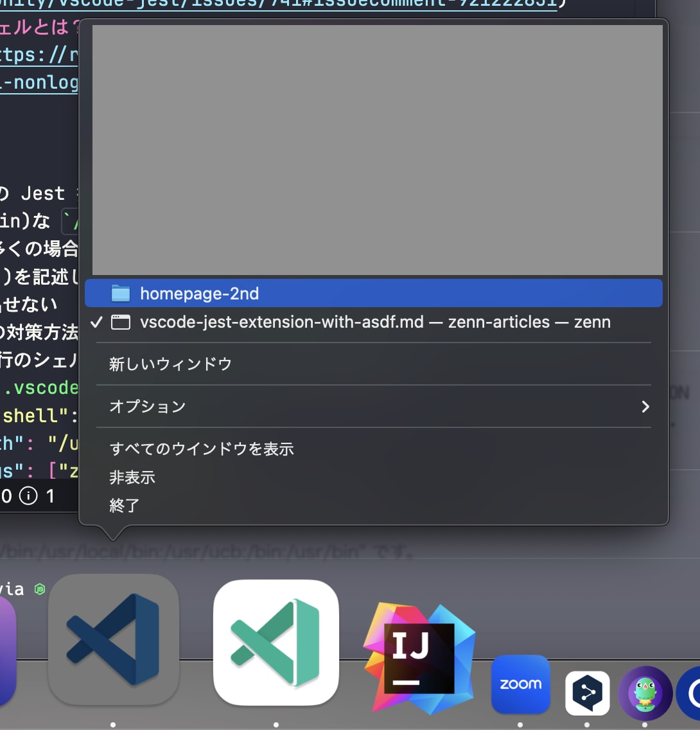The width and height of the screenshot is (700, 730).
Task: Switch to vscode-jest-extension-with-asdf.md window
Action: (x=374, y=322)
